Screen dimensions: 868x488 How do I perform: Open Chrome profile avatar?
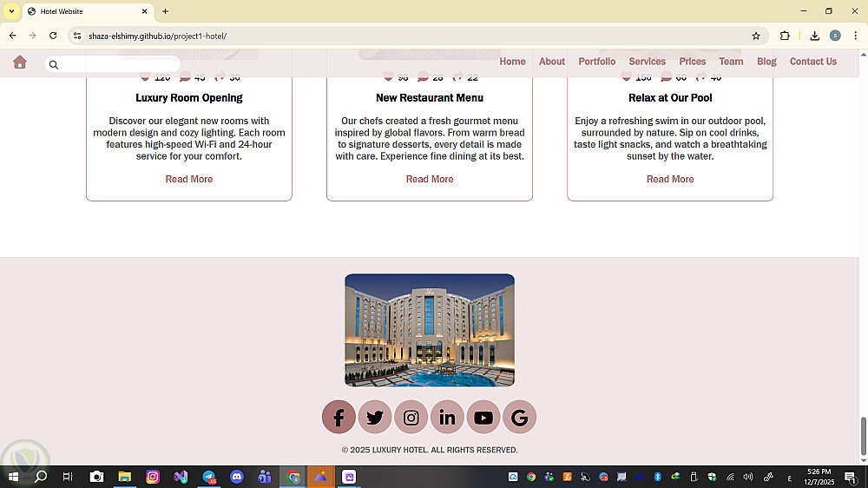click(835, 36)
